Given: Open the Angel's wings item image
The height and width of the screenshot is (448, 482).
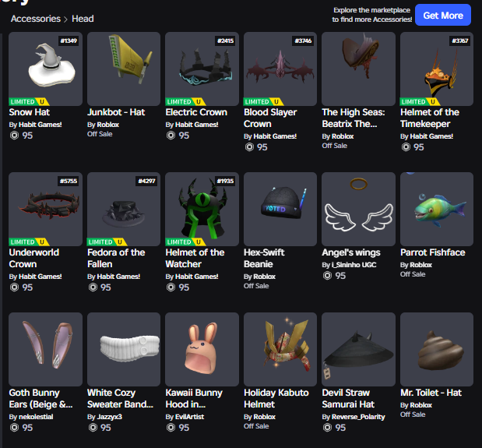Looking at the screenshot, I should tap(358, 209).
